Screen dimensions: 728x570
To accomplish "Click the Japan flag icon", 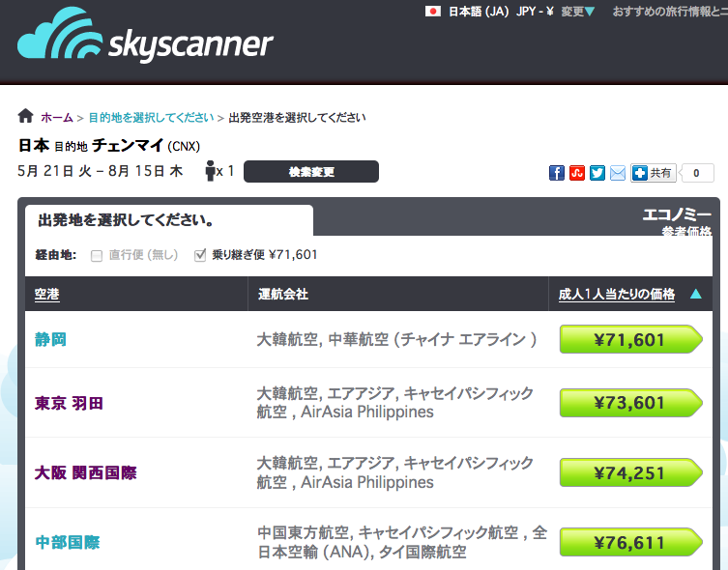I will (433, 12).
